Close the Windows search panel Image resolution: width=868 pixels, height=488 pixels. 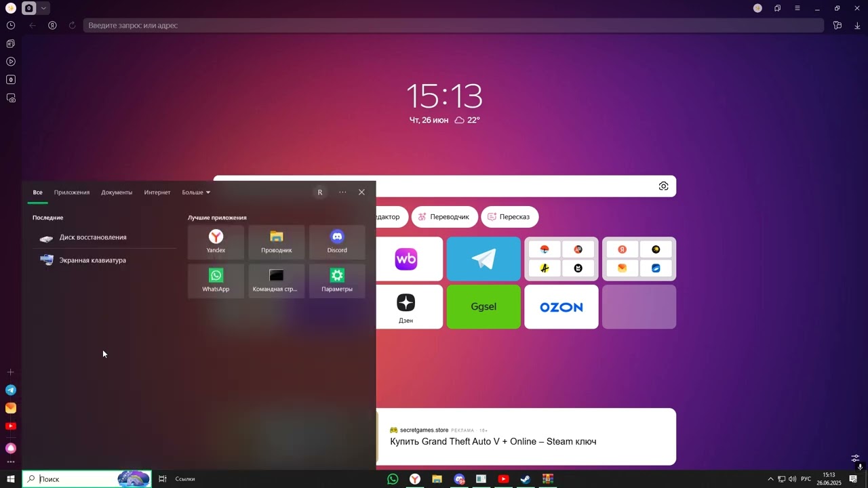361,192
